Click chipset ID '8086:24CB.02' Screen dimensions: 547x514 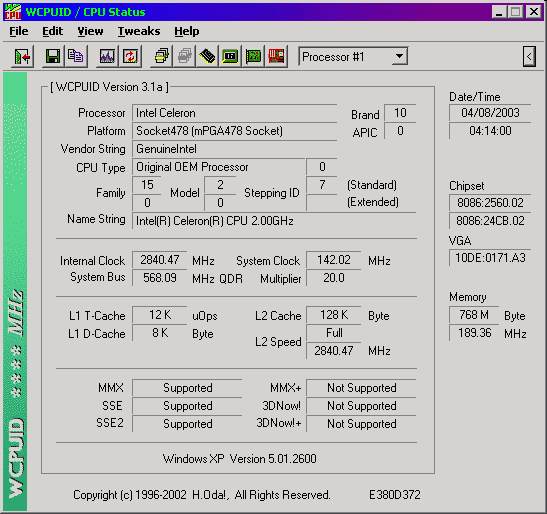tap(490, 221)
